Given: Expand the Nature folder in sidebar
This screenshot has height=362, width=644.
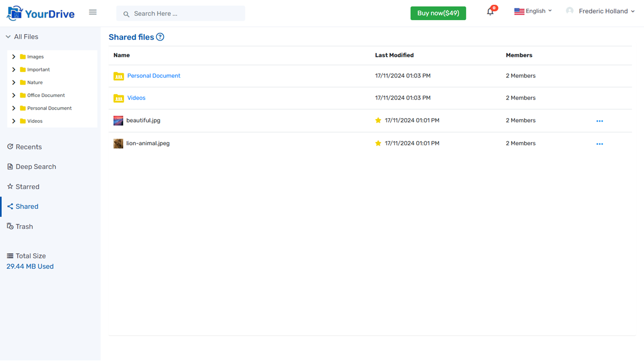Looking at the screenshot, I should (x=14, y=82).
